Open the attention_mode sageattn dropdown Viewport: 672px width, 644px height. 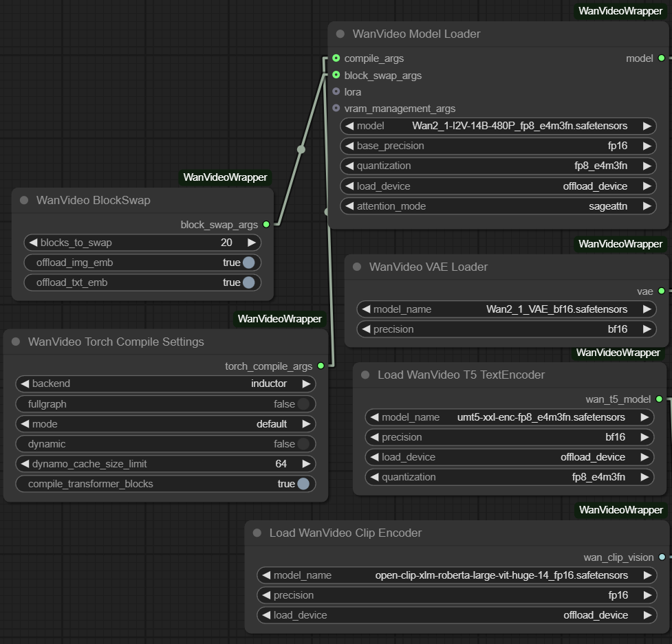(498, 206)
